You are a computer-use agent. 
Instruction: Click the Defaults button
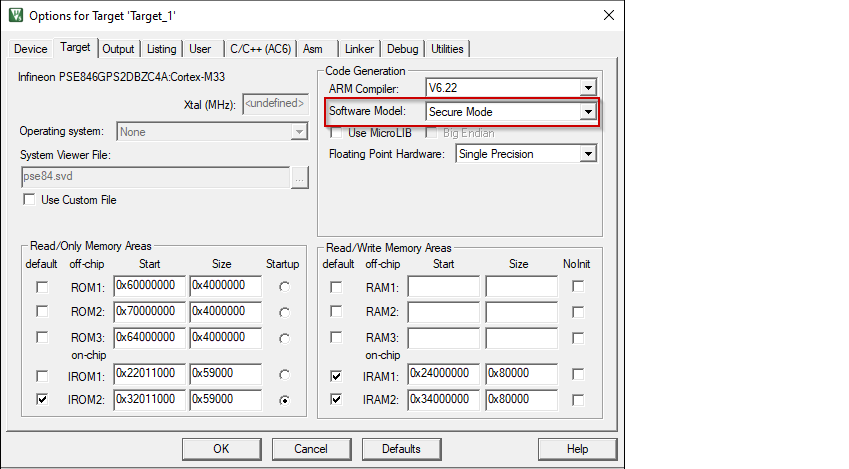pos(400,449)
